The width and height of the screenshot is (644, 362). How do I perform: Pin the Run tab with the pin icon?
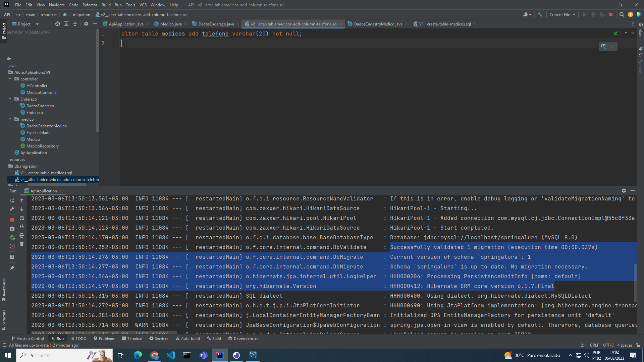[x=12, y=268]
